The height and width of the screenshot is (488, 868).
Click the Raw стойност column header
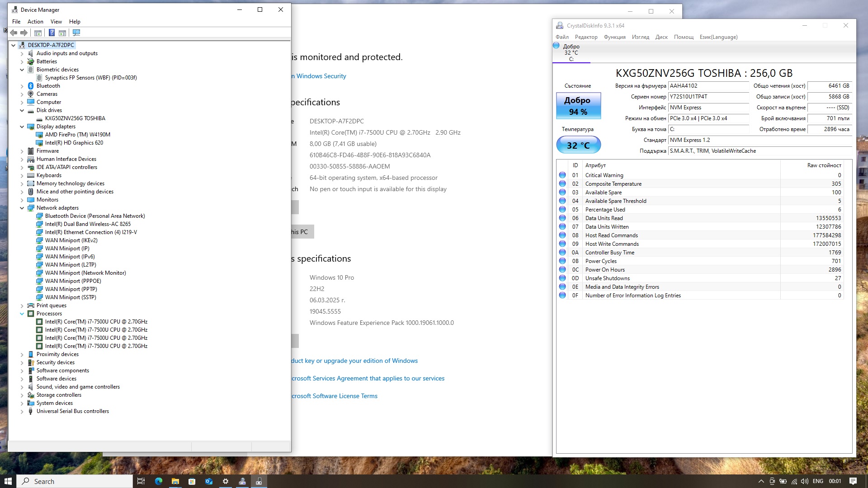[x=811, y=165]
